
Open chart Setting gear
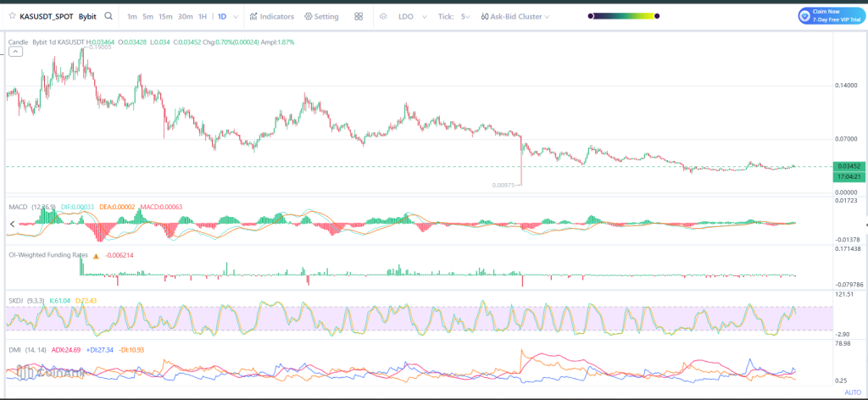[x=321, y=16]
